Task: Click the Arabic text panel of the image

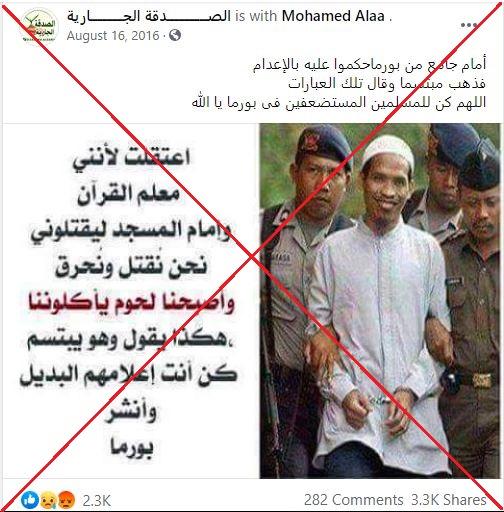Action: click(x=130, y=301)
